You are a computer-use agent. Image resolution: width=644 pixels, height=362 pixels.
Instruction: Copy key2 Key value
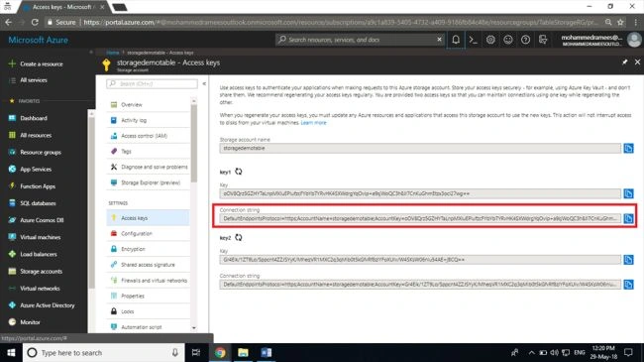click(x=628, y=260)
